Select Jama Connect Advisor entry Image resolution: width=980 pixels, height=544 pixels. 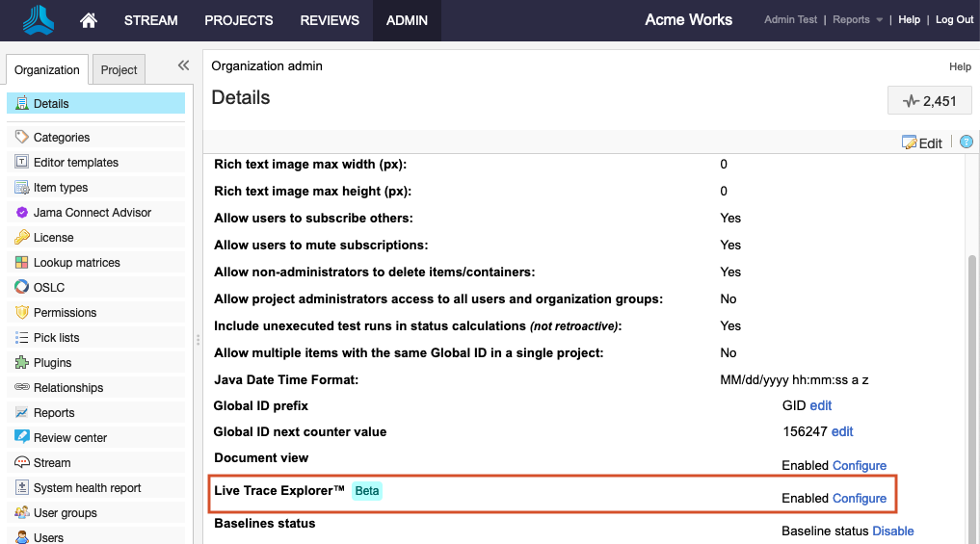pyautogui.click(x=95, y=213)
